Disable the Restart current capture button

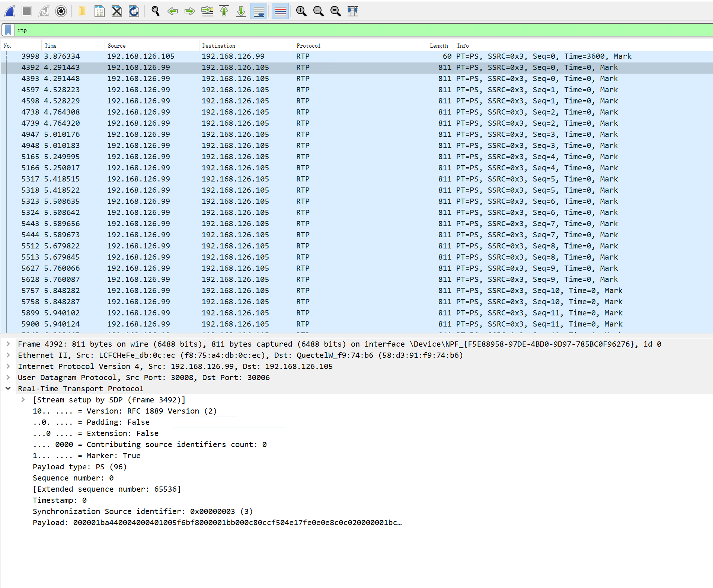[x=44, y=11]
